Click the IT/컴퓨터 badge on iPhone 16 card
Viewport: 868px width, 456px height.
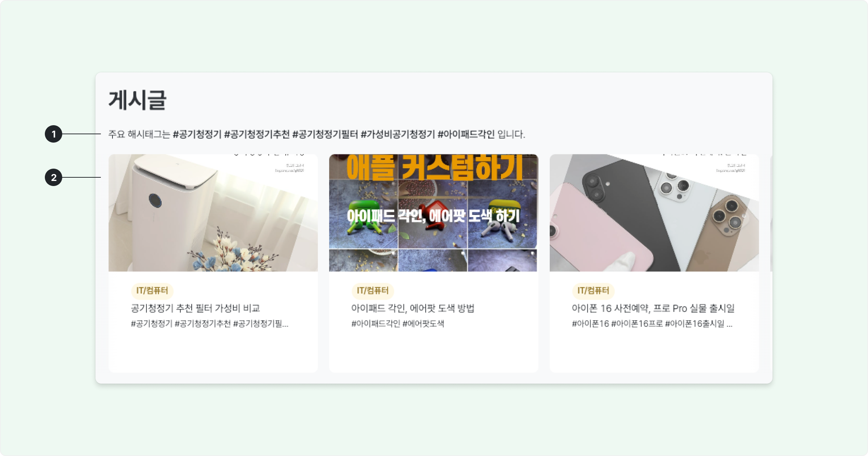(x=593, y=291)
